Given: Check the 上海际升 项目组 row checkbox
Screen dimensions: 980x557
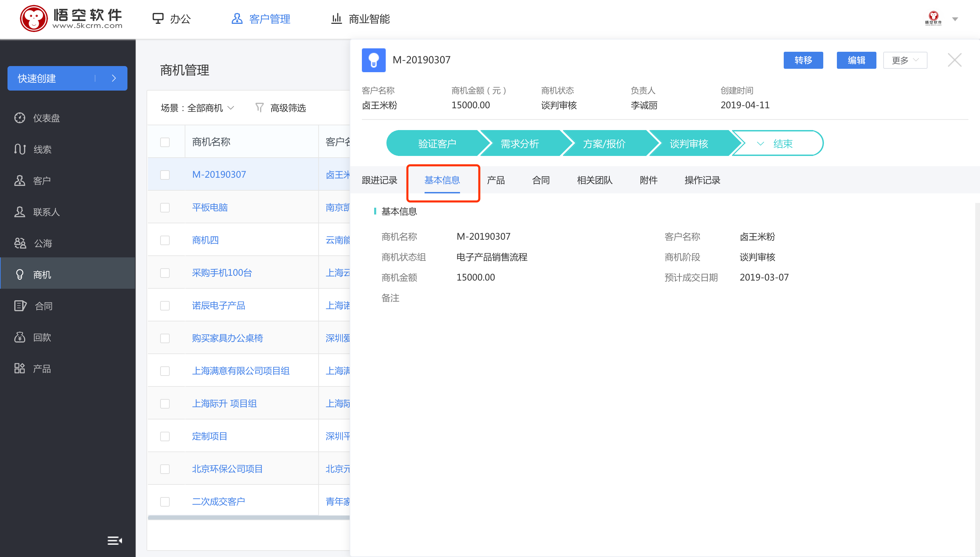Looking at the screenshot, I should point(165,404).
